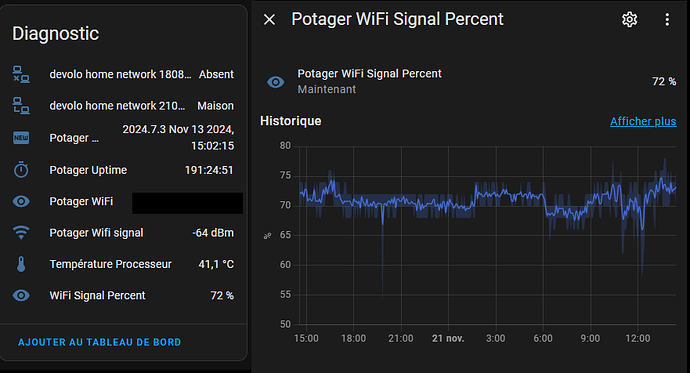Open settings gear for WiFi Signal Percent
Viewport: 690px width, 373px height.
(629, 19)
